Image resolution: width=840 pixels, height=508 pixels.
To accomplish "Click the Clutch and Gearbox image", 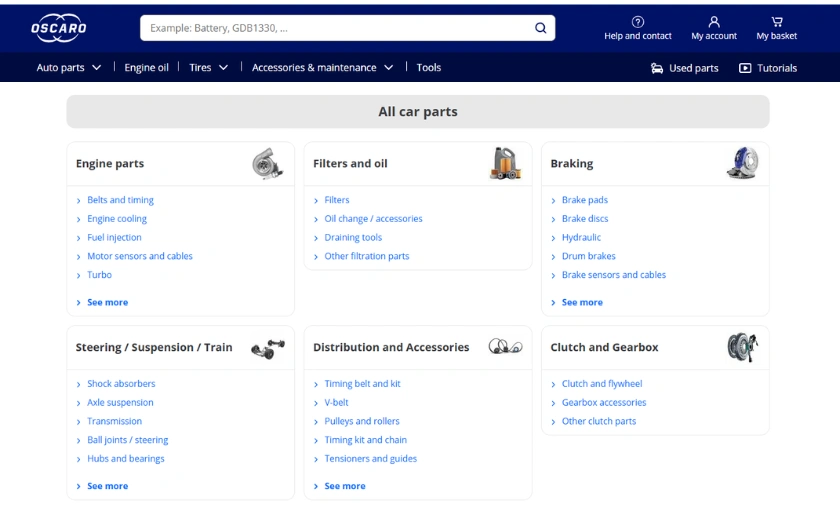I will (742, 347).
